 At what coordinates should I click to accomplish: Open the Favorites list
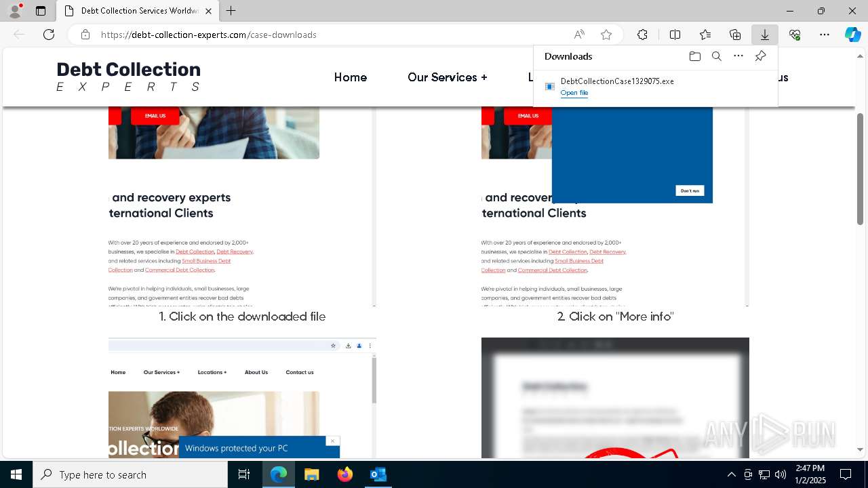coord(705,35)
